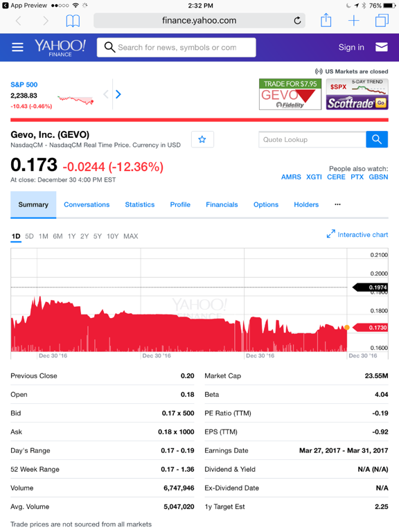
Task: Switch to the Profile tab
Action: [x=180, y=204]
